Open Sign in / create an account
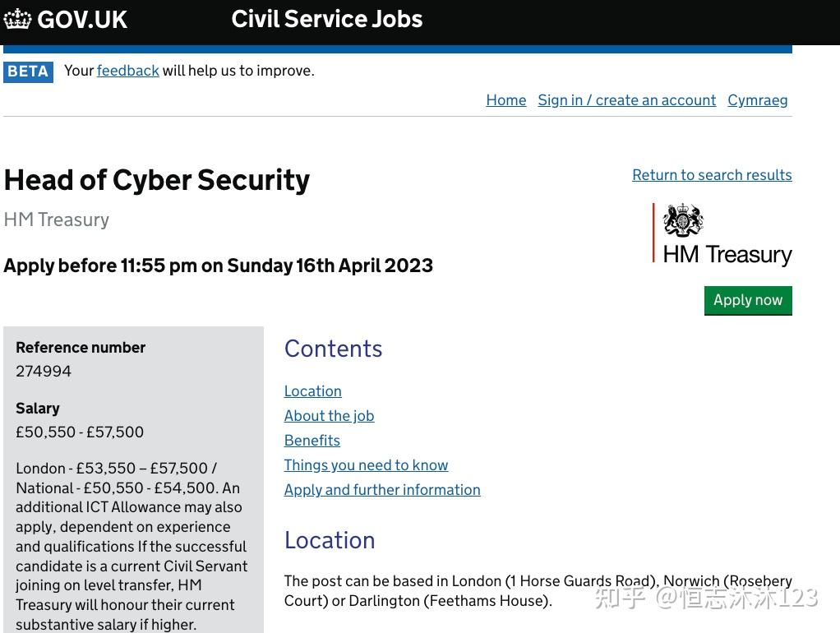The height and width of the screenshot is (633, 840). [626, 100]
